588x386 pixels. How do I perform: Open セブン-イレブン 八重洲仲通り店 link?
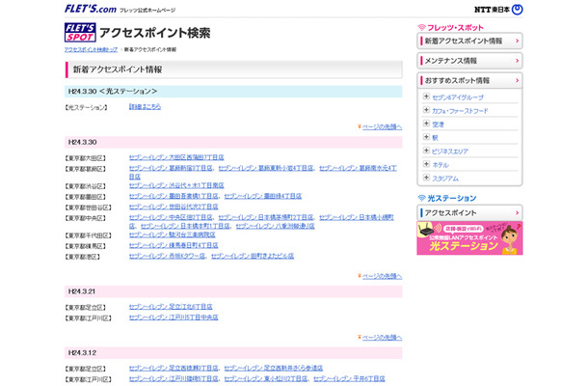(x=276, y=226)
